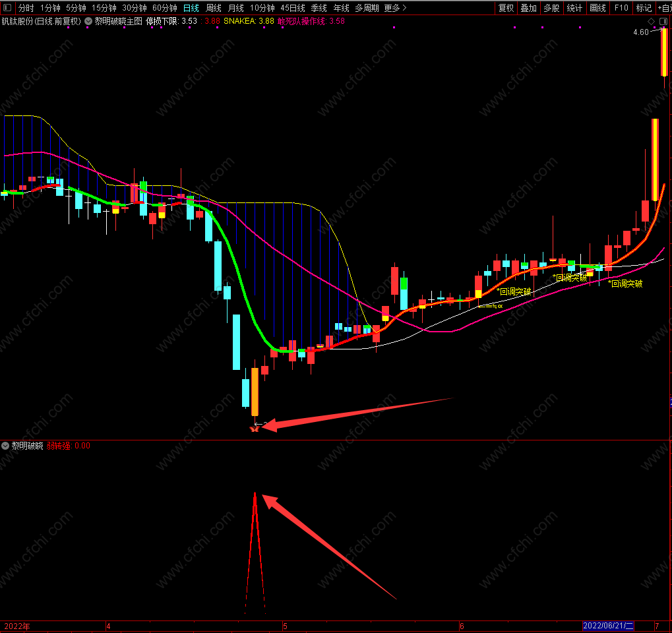
Task: Open the 多股 multi-stock view
Action: (551, 8)
